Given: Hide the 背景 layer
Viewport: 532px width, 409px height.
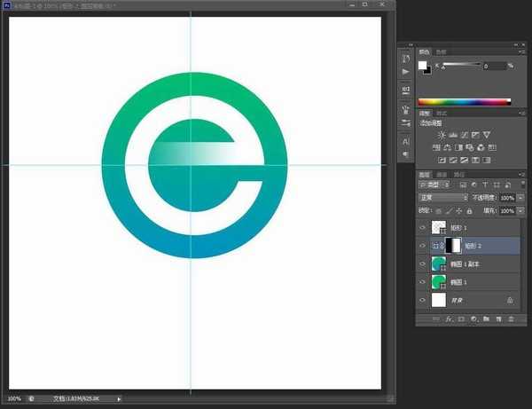Looking at the screenshot, I should pyautogui.click(x=422, y=301).
